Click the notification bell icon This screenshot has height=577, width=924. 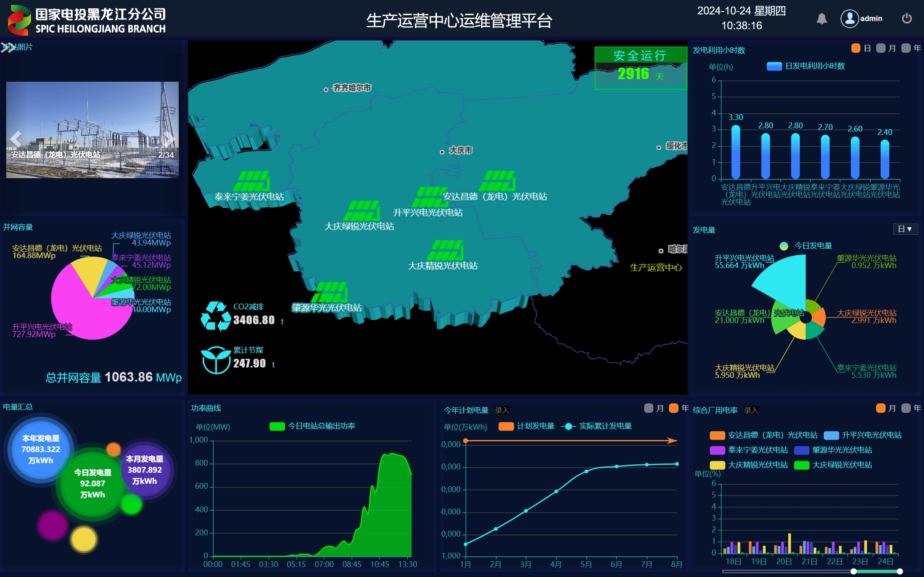(822, 19)
